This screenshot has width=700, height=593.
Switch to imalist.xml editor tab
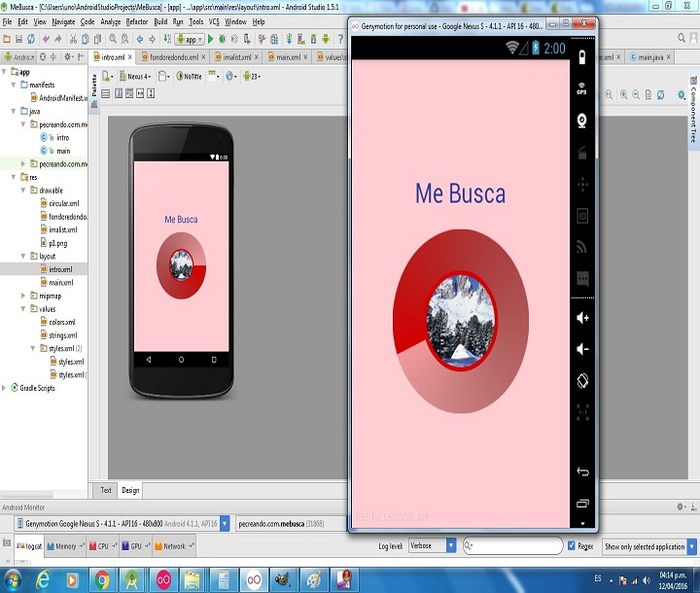tap(233, 57)
